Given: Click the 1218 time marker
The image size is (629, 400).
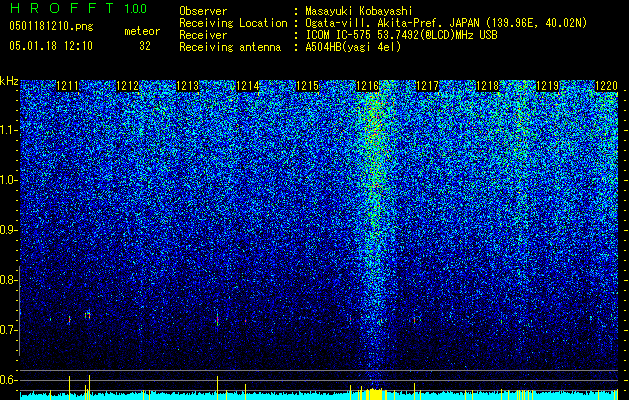Looking at the screenshot, I should [x=487, y=86].
